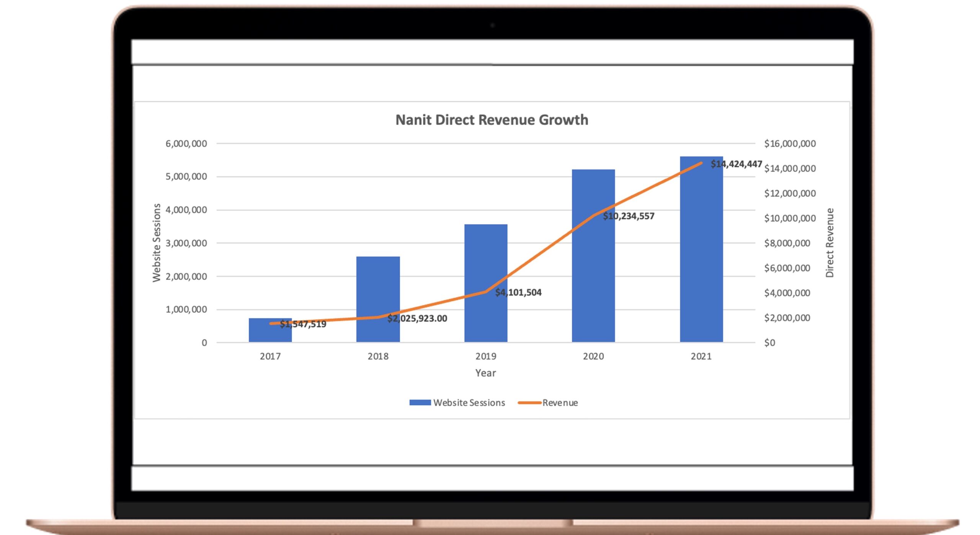The width and height of the screenshot is (980, 535).
Task: Click the $8,000,000 revenue axis value
Action: (x=787, y=243)
